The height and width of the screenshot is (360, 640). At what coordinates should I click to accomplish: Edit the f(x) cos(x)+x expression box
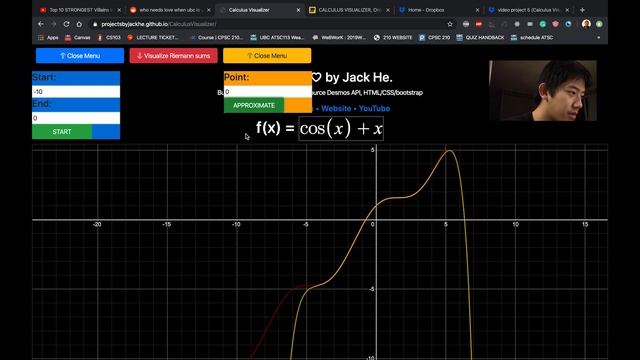click(x=341, y=129)
